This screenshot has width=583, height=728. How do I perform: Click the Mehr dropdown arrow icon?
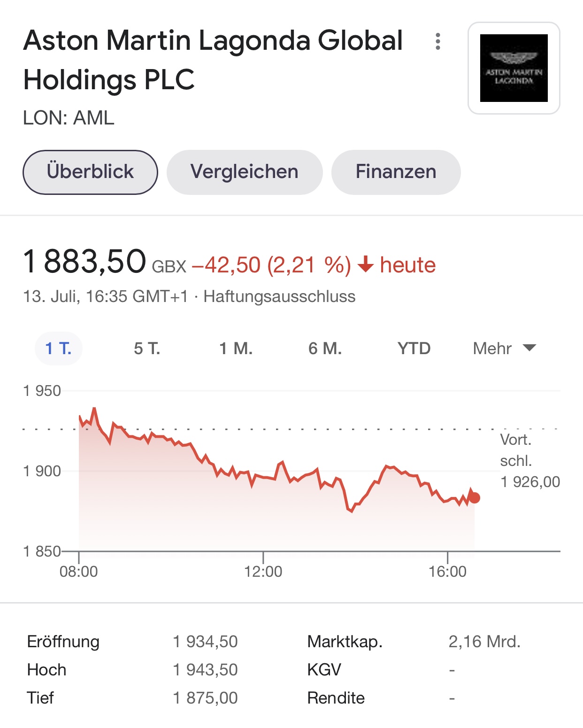pyautogui.click(x=529, y=348)
